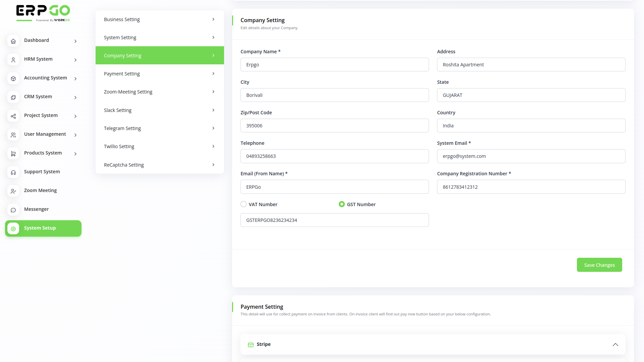Click inside the Telephone input field
The image size is (644, 362).
click(334, 156)
